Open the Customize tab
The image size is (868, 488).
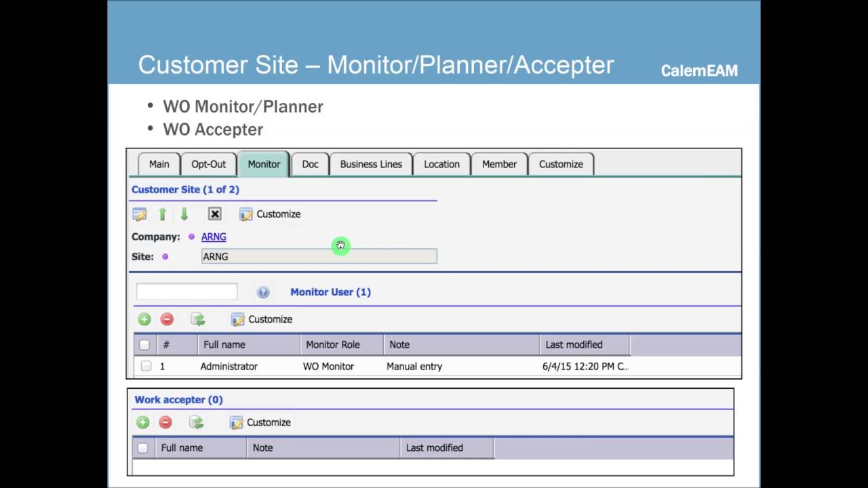[561, 164]
